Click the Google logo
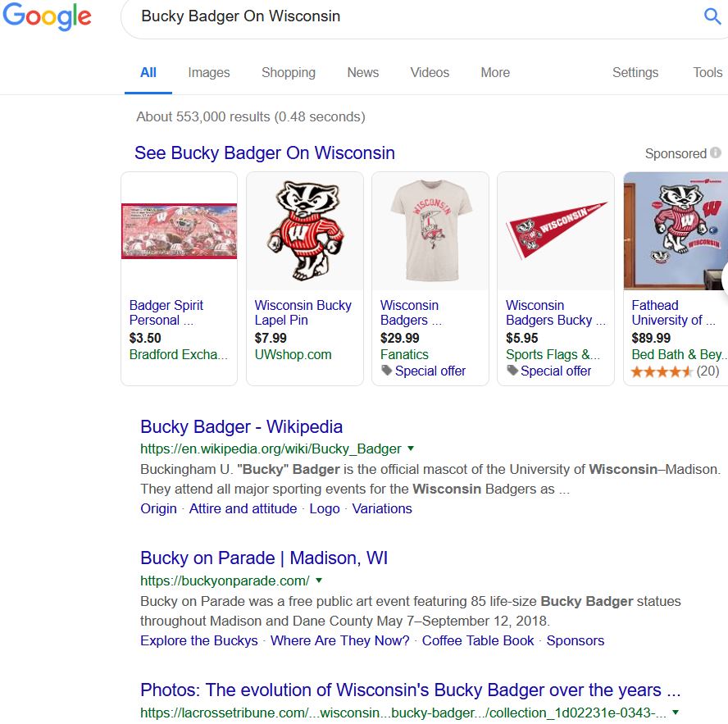Image resolution: width=728 pixels, height=724 pixels. [47, 16]
